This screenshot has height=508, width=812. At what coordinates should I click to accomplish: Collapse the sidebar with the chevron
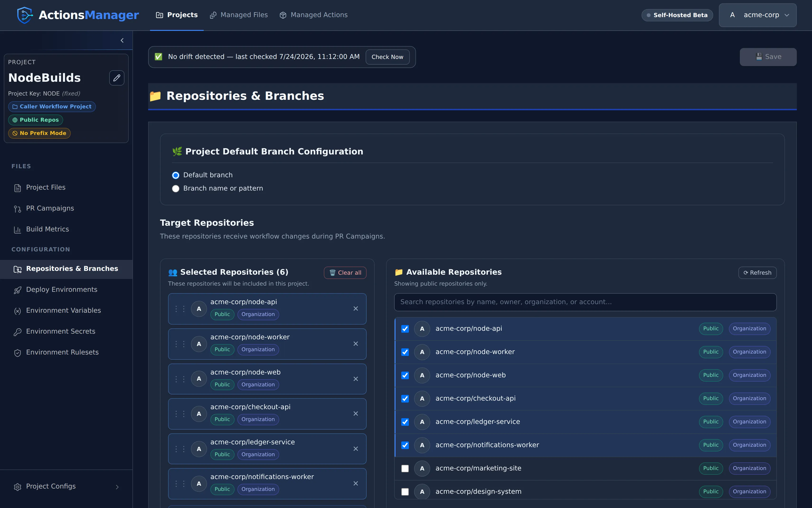(x=122, y=40)
